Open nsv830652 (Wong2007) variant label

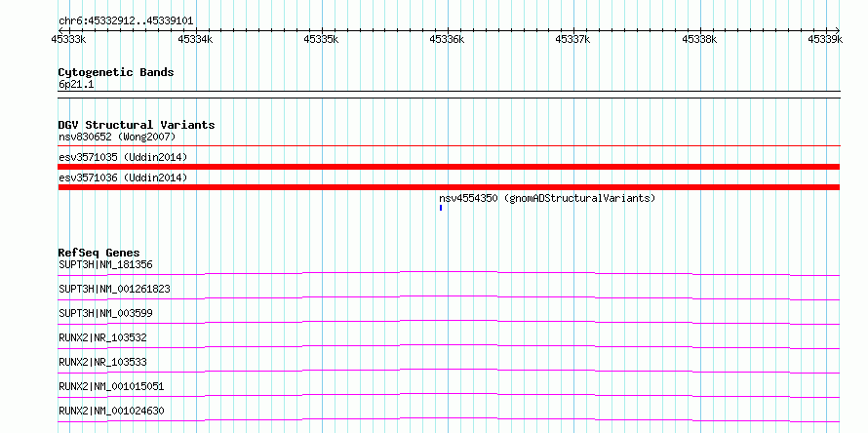click(x=117, y=137)
